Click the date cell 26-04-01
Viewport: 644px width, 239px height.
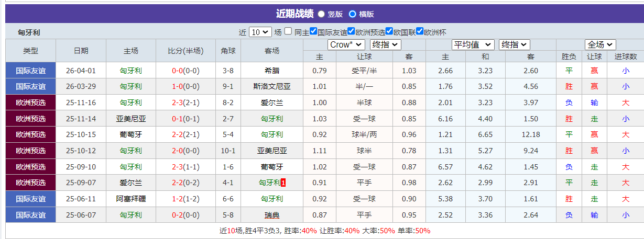(81, 71)
